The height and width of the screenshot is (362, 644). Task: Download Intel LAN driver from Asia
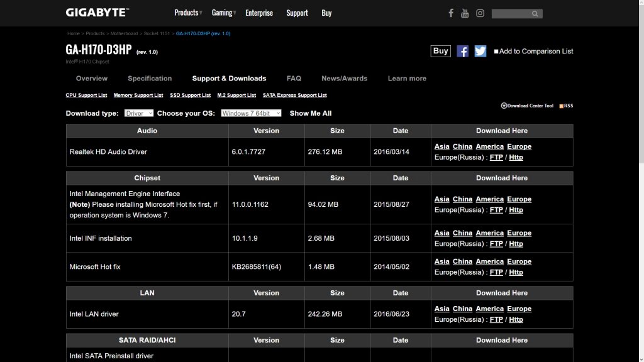click(x=442, y=309)
